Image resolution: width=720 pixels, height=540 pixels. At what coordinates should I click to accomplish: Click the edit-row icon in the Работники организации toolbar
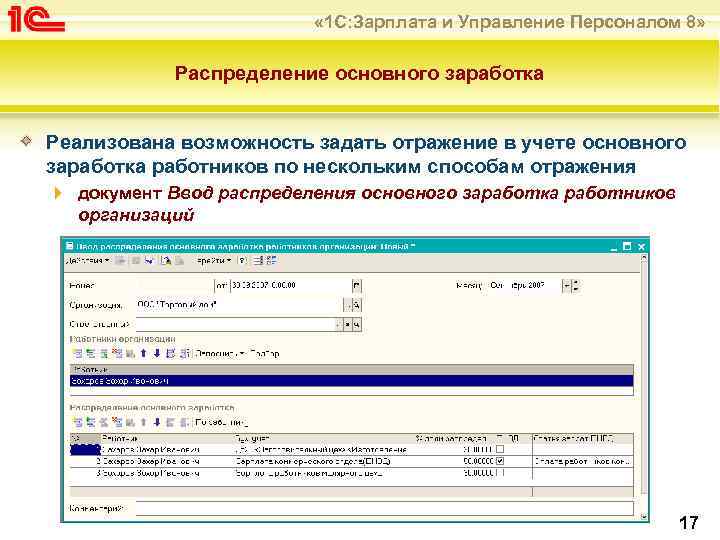coord(104,354)
